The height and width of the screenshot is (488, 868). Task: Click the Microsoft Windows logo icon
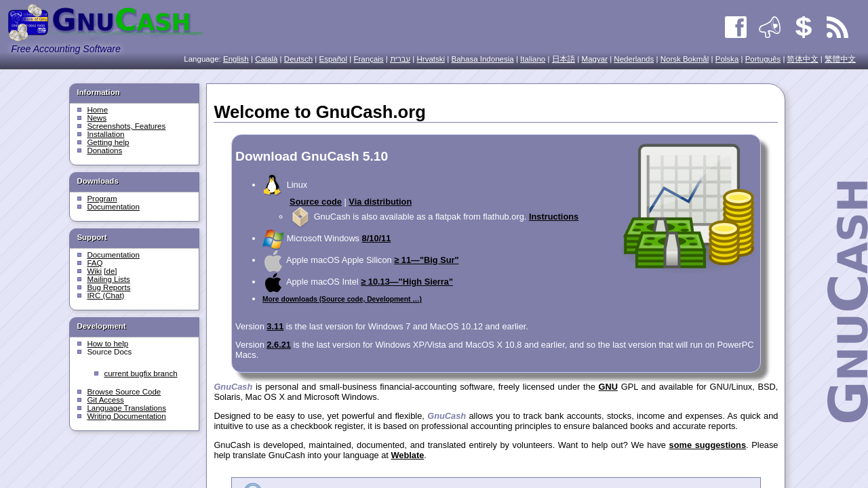273,239
